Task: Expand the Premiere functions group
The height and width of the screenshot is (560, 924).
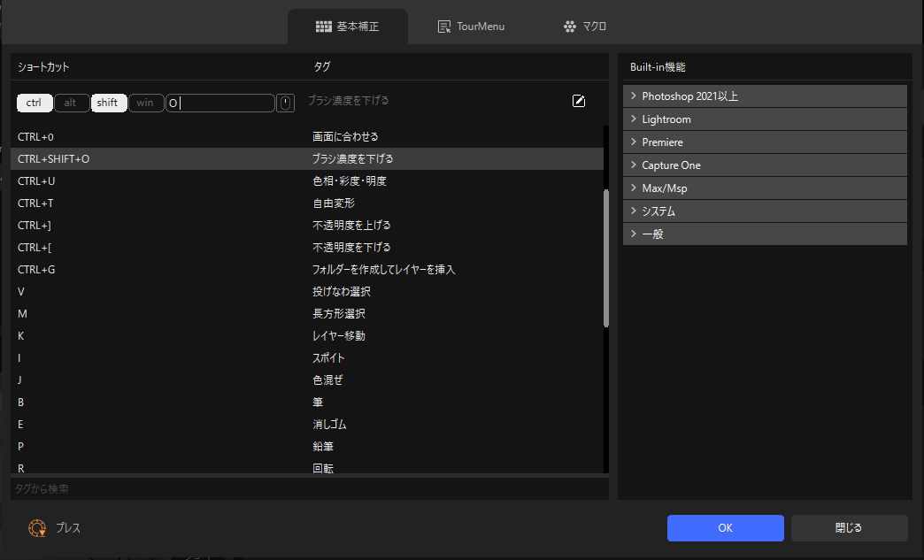Action: tap(765, 142)
